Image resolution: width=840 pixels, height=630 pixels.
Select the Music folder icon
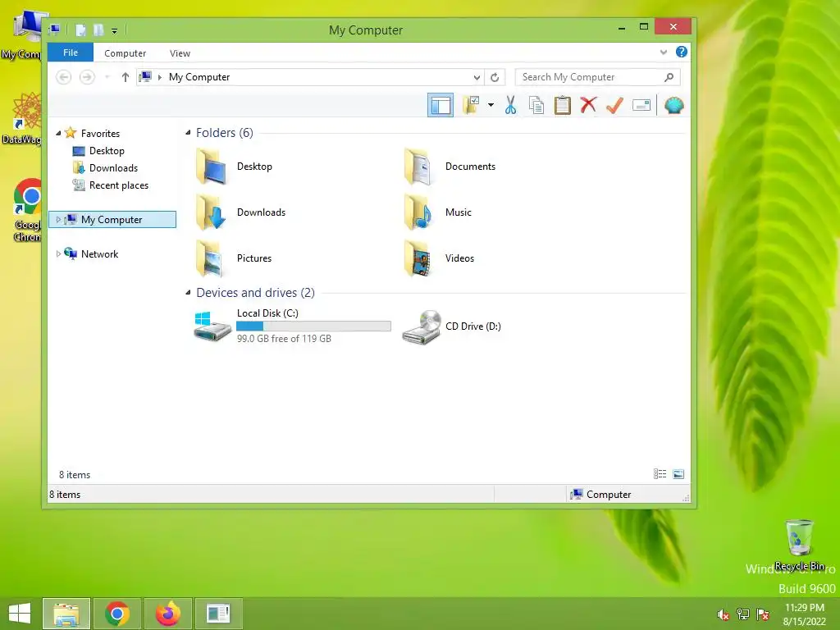(418, 212)
